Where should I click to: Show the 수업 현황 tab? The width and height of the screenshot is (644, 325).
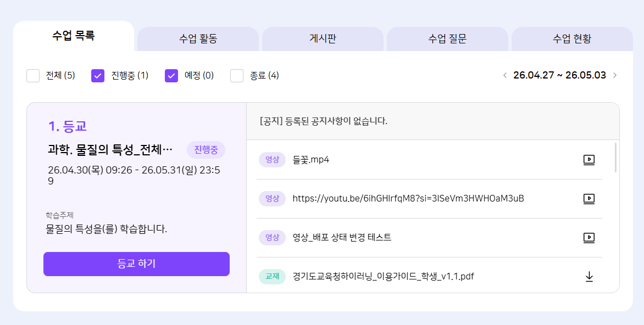tap(572, 39)
